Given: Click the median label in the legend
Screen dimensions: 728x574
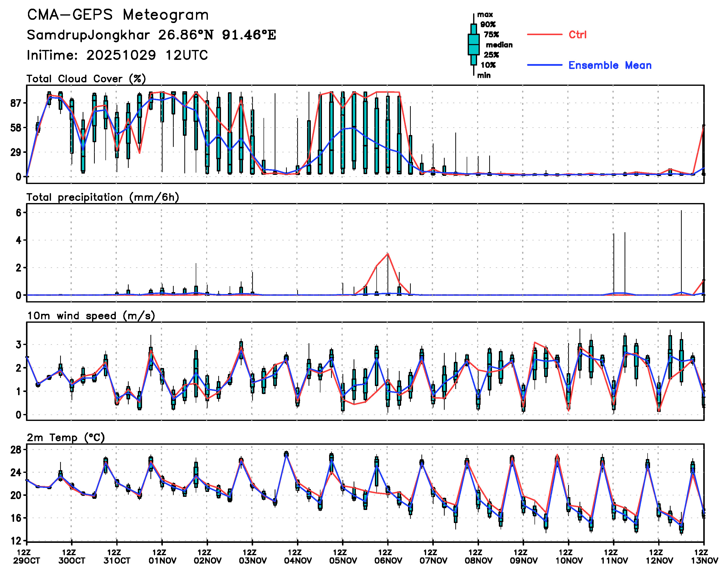Looking at the screenshot, I should point(499,45).
